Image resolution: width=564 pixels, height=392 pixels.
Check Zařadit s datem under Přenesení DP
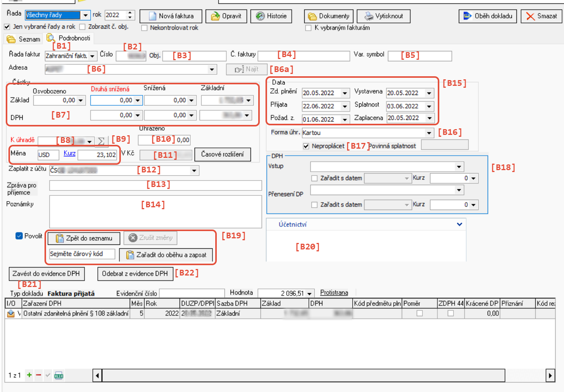(x=314, y=205)
